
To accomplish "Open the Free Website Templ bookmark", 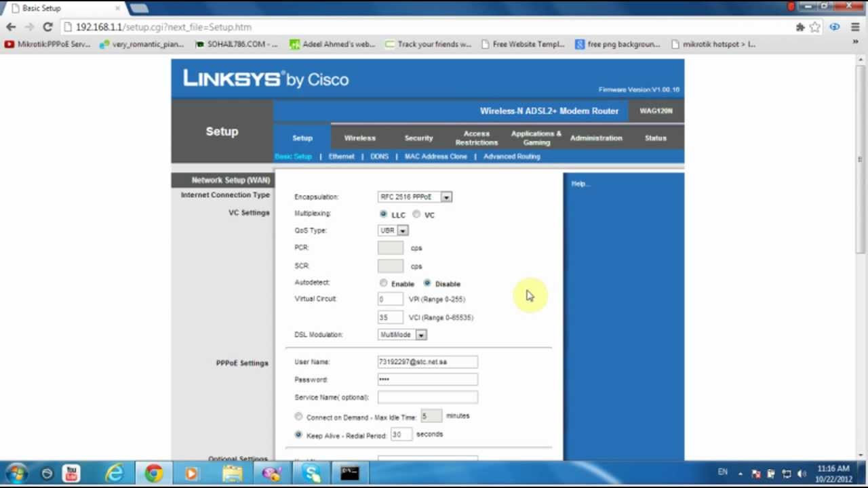I will (x=523, y=44).
